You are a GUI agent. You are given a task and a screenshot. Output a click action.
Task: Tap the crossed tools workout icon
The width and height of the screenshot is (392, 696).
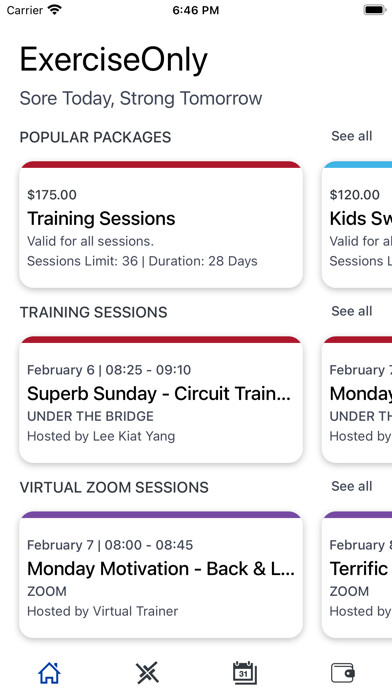click(147, 673)
